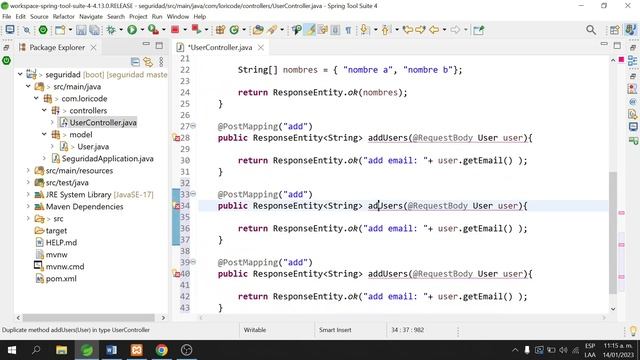Expand the src/main/resources folder
Image resolution: width=640 pixels, height=360 pixels.
pos(28,171)
